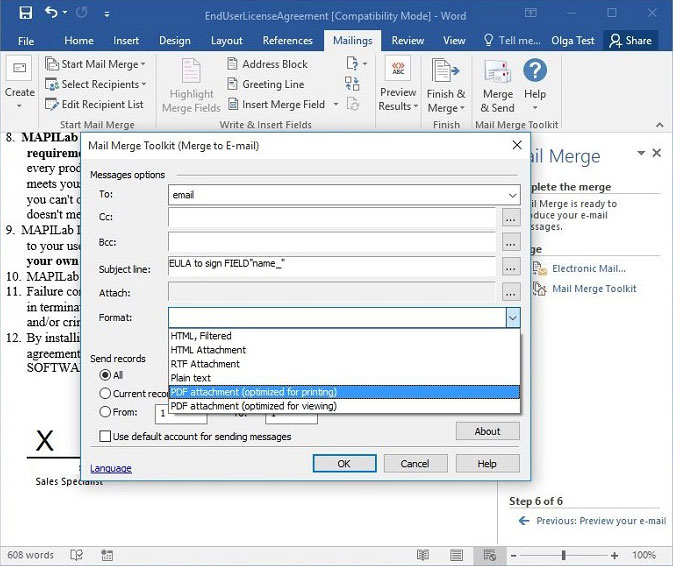Insert a Greeting Line field
The width and height of the screenshot is (673, 566).
tap(266, 84)
